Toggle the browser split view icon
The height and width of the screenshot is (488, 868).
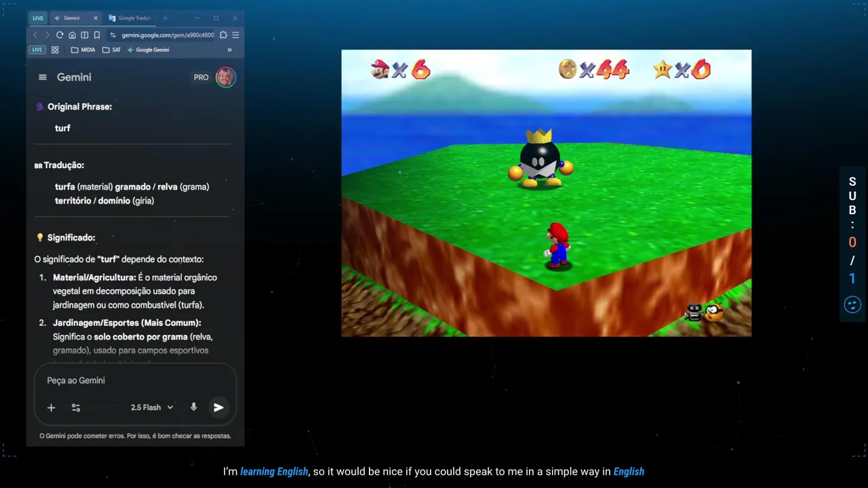pyautogui.click(x=84, y=35)
